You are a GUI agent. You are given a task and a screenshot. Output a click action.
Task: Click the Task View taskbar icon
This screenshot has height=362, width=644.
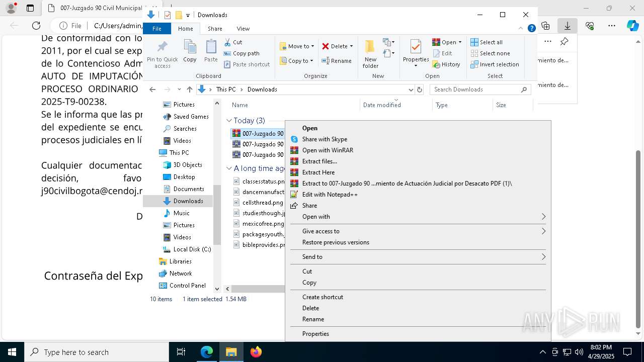181,352
